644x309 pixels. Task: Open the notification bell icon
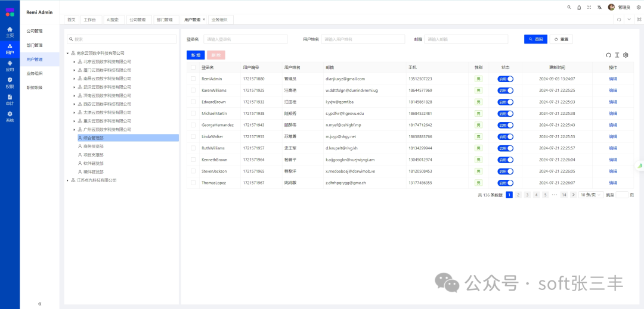click(579, 7)
